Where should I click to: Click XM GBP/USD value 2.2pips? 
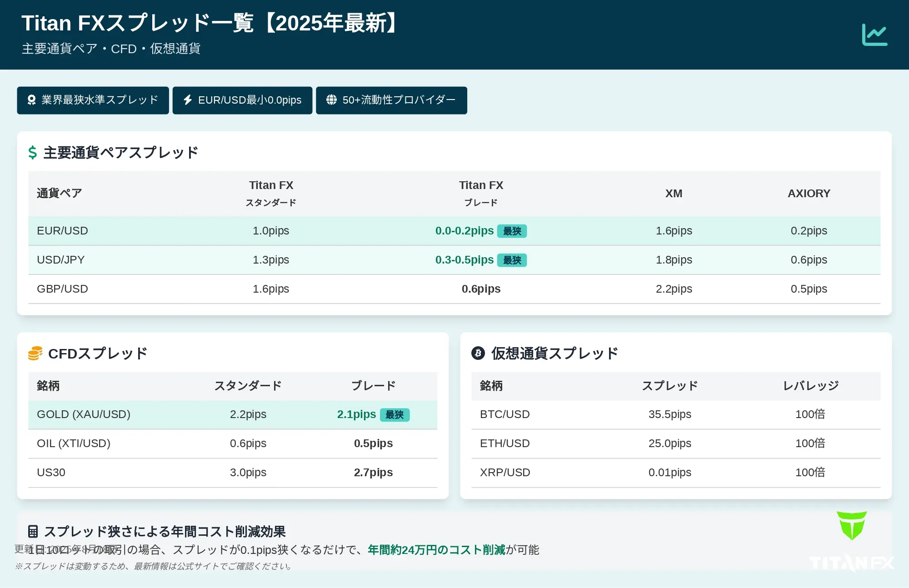pyautogui.click(x=674, y=289)
